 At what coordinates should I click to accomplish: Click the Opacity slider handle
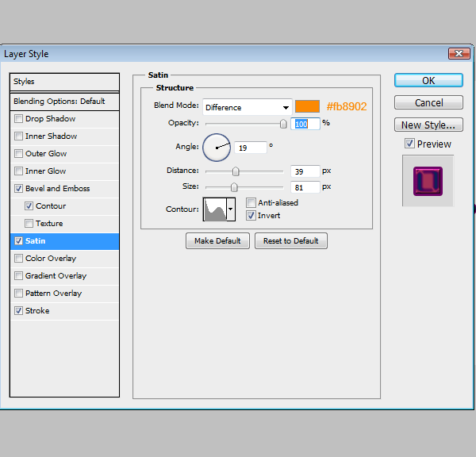click(x=283, y=124)
